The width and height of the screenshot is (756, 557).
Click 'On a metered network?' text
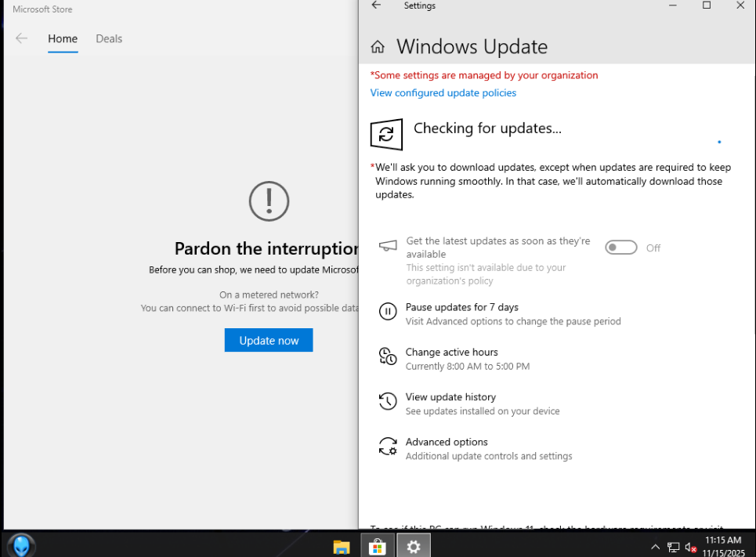pyautogui.click(x=269, y=295)
